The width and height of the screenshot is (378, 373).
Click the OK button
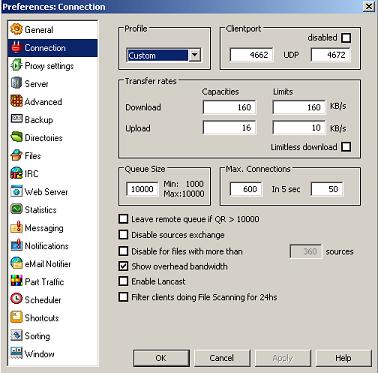tap(161, 358)
